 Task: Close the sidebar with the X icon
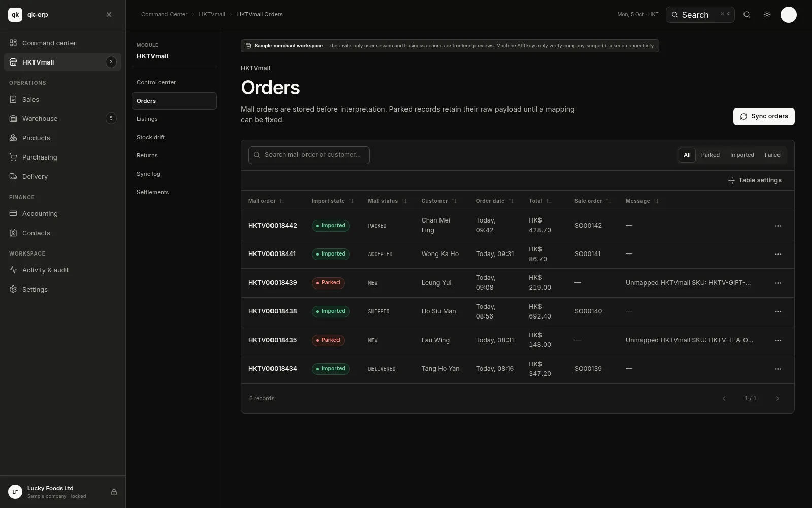(x=109, y=15)
